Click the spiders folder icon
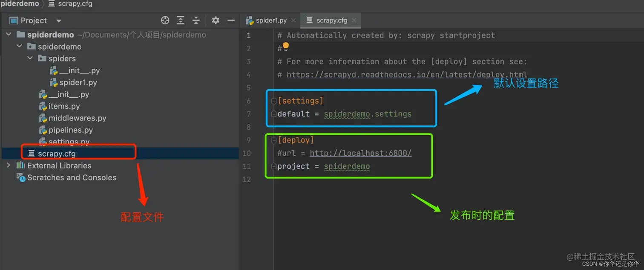 point(42,58)
